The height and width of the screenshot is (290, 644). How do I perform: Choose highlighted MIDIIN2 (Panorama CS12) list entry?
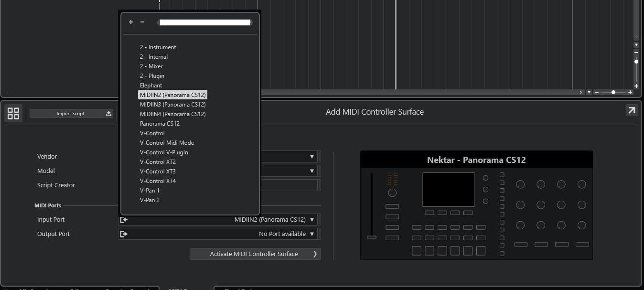(x=172, y=95)
